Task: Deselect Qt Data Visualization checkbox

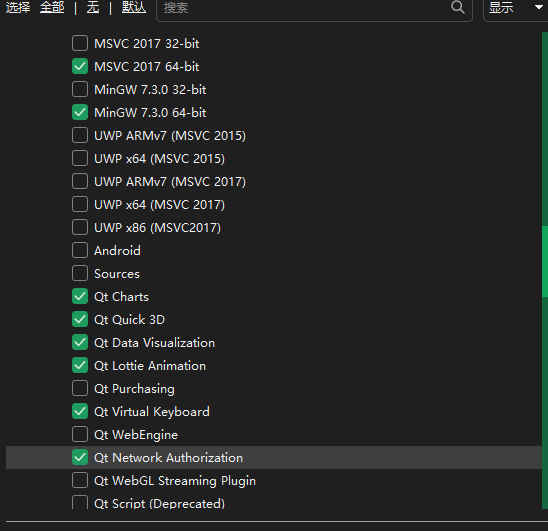Action: 80,343
